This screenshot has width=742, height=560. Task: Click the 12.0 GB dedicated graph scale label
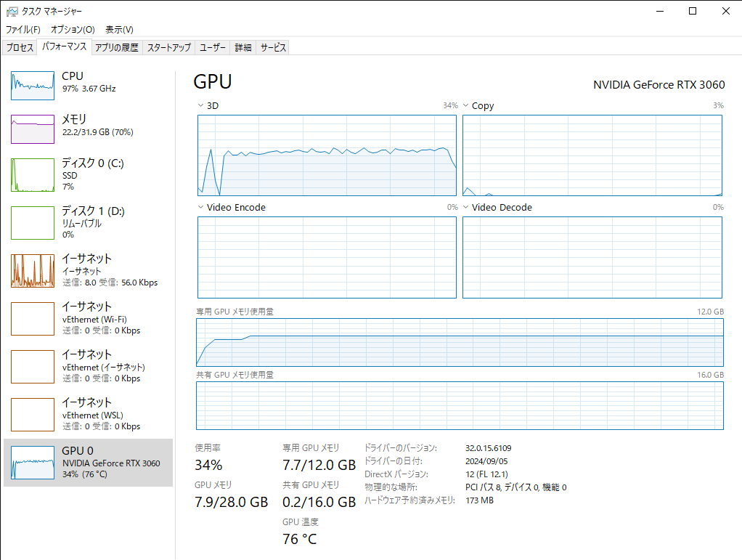point(710,312)
